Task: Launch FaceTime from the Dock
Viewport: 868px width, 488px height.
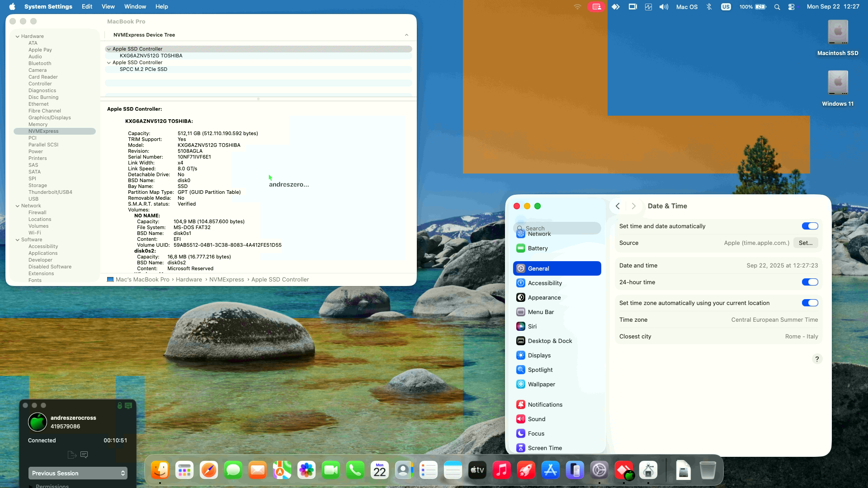Action: click(x=331, y=470)
